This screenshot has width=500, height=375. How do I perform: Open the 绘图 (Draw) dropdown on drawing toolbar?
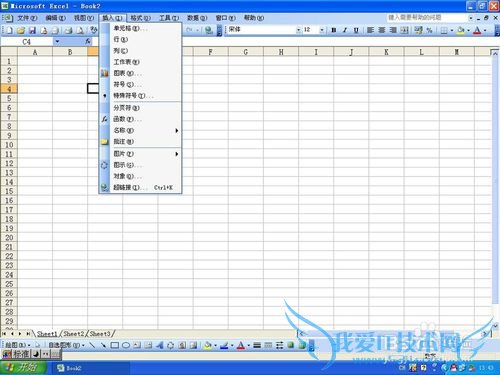point(18,345)
